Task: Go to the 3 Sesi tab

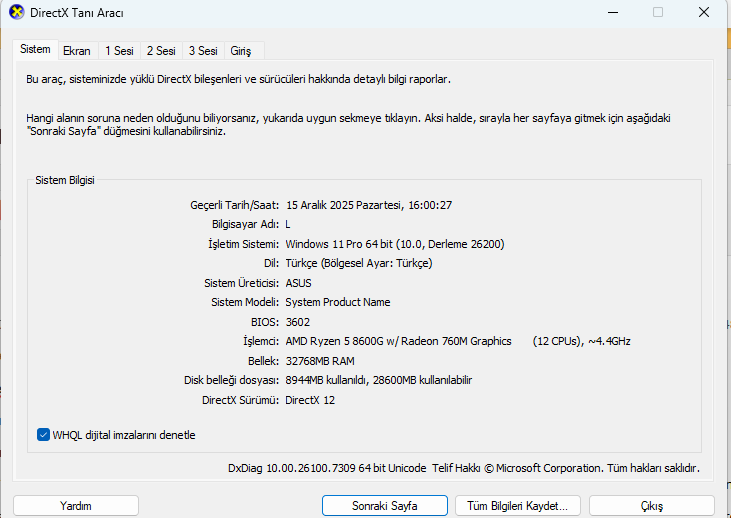Action: 202,51
